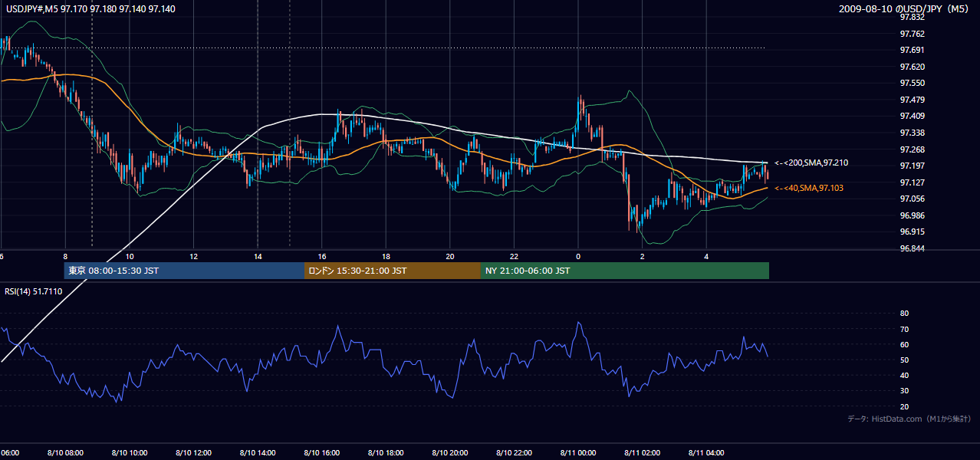The width and height of the screenshot is (980, 460).
Task: Click hour tick 16 above the session bars
Action: pyautogui.click(x=322, y=257)
